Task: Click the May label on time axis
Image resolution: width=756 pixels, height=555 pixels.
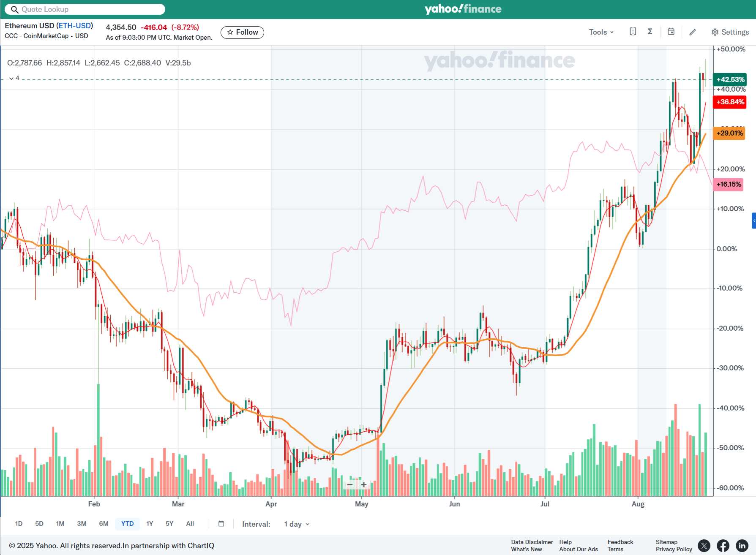Action: point(361,504)
